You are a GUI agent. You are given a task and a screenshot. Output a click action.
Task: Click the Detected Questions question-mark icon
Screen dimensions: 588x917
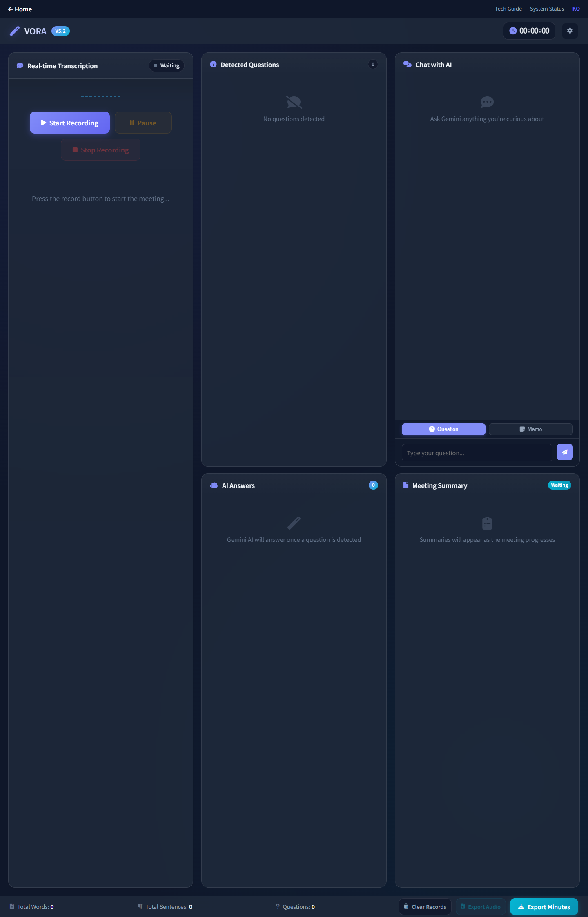(213, 64)
